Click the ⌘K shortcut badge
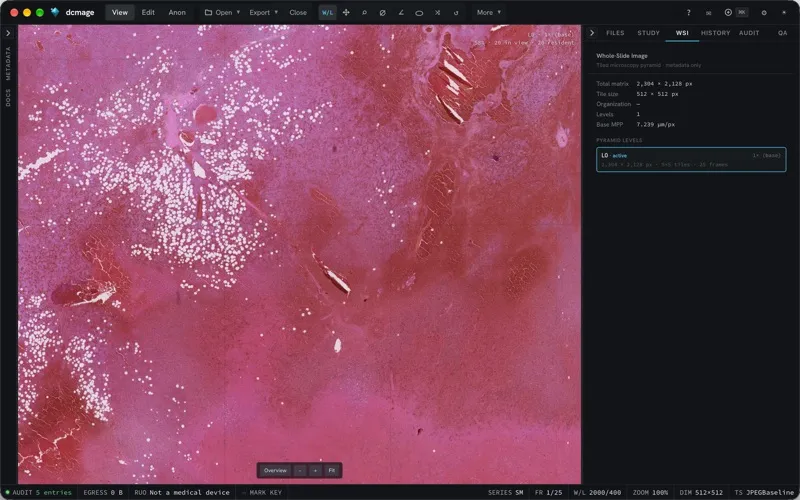Image resolution: width=800 pixels, height=500 pixels. [742, 12]
